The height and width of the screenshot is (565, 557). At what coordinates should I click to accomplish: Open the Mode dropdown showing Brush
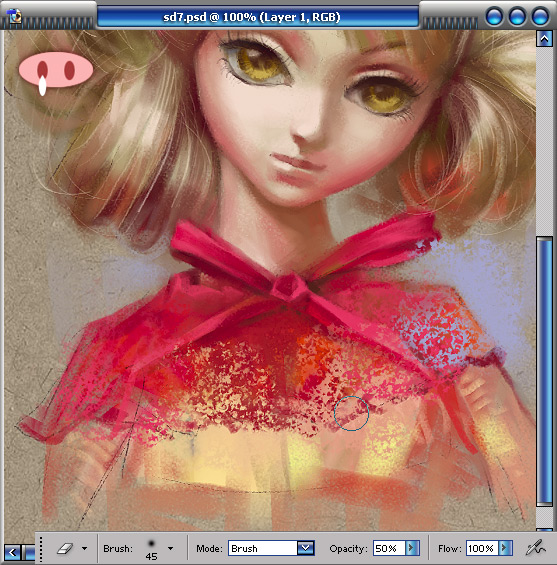(x=271, y=548)
